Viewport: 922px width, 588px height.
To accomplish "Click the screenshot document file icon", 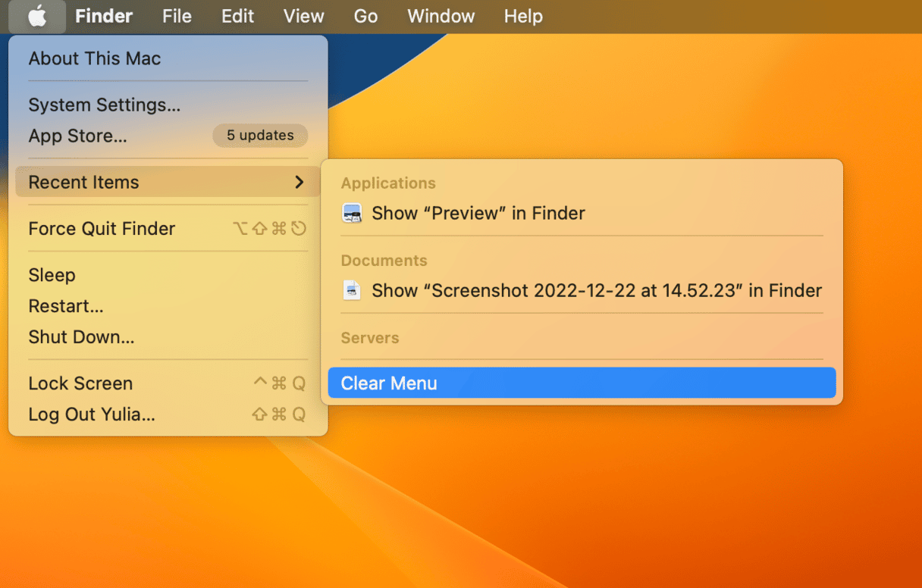I will pos(352,290).
